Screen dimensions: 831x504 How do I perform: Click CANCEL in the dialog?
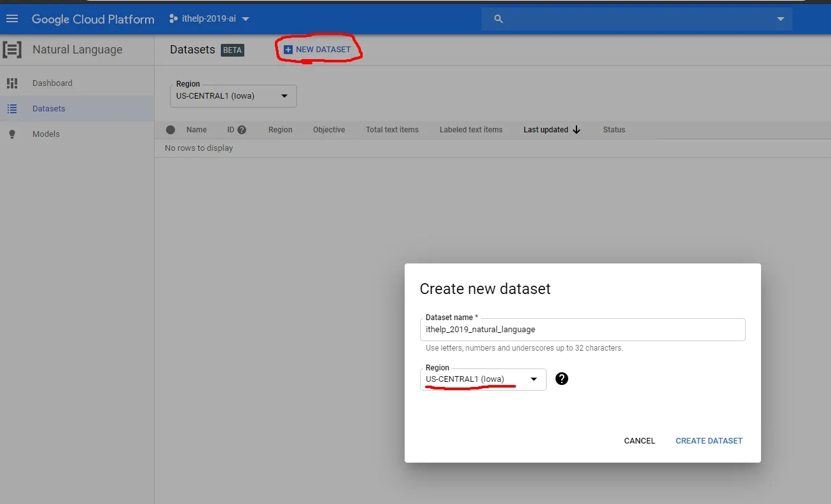pos(639,441)
